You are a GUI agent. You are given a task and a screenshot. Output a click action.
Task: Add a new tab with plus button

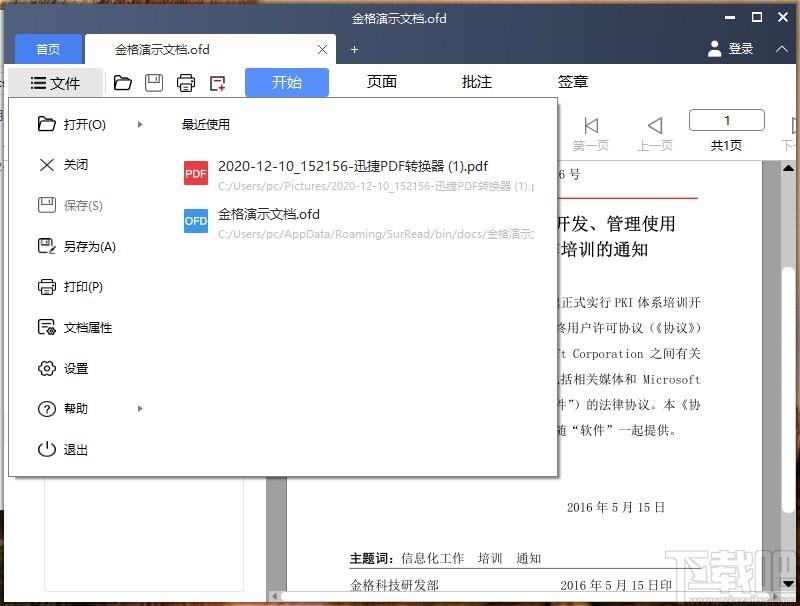point(354,49)
